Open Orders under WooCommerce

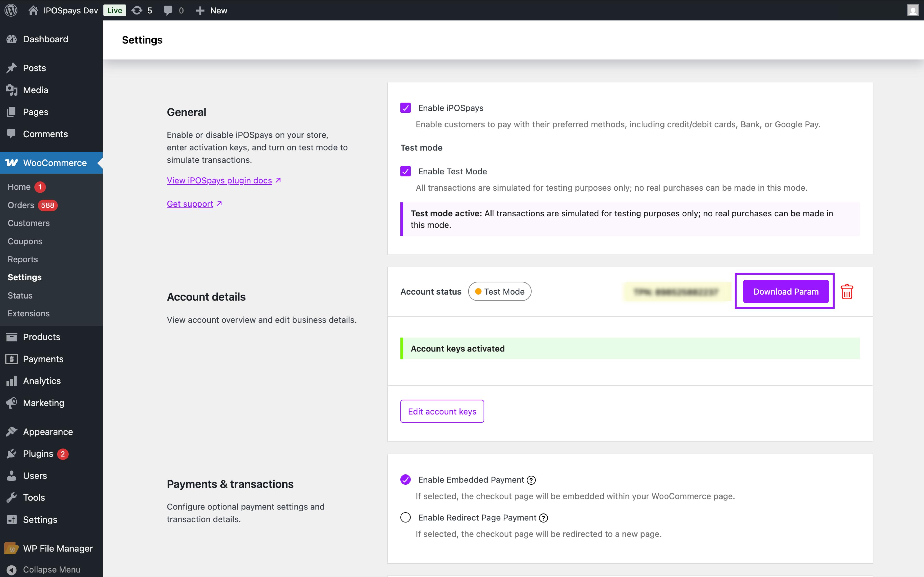(21, 205)
